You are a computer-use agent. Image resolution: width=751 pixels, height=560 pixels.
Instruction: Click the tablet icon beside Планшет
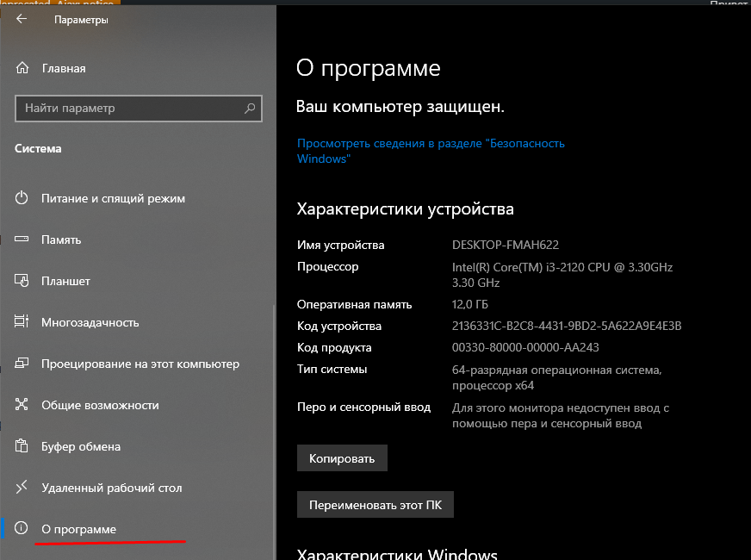tap(22, 281)
